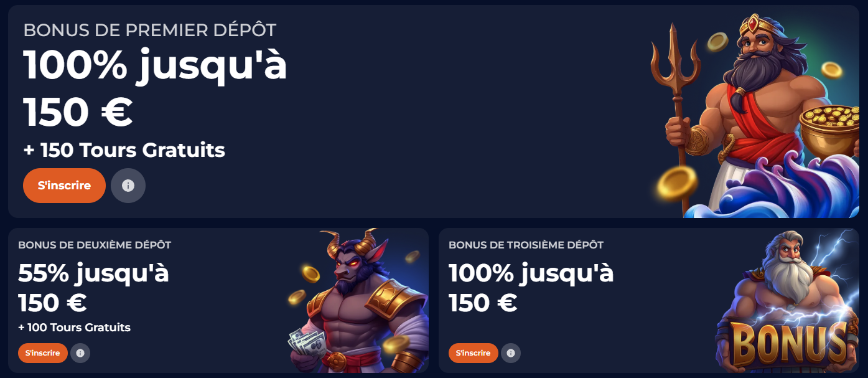
Task: Select the 'BONUS DE PREMIER DÉPÔT' heading
Action: pos(149,30)
